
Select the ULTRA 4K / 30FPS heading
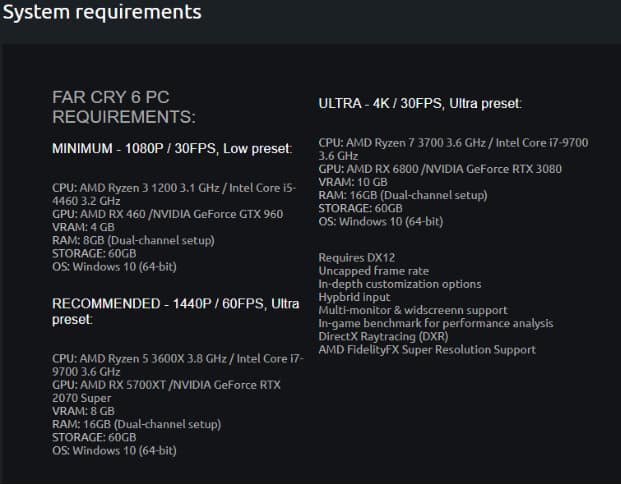tap(420, 103)
